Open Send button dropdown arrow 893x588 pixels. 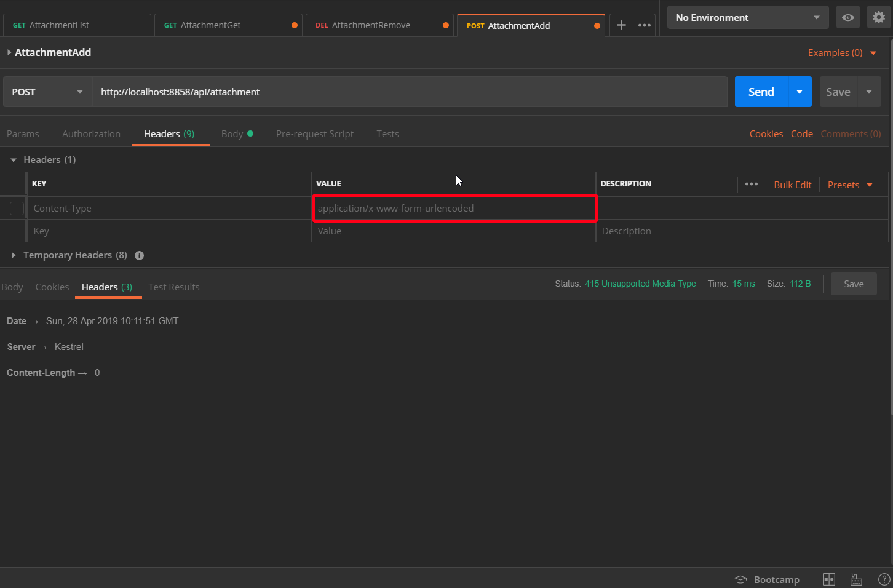click(800, 92)
